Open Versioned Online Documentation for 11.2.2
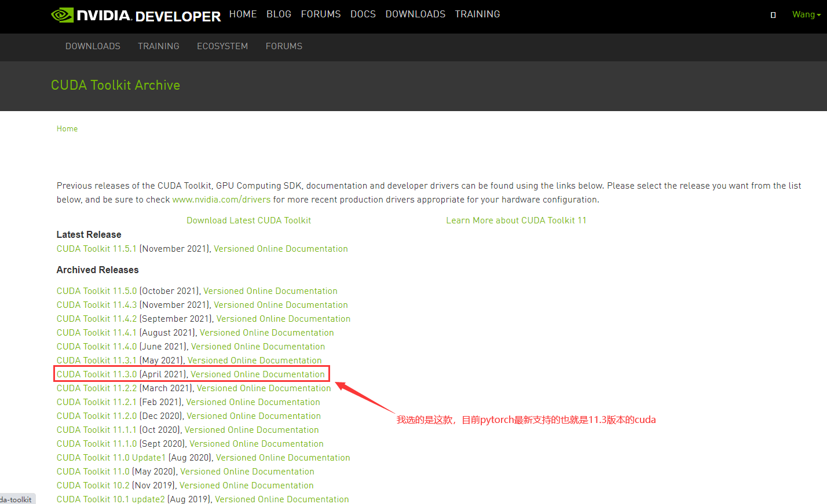Viewport: 827px width, 504px height. (264, 388)
